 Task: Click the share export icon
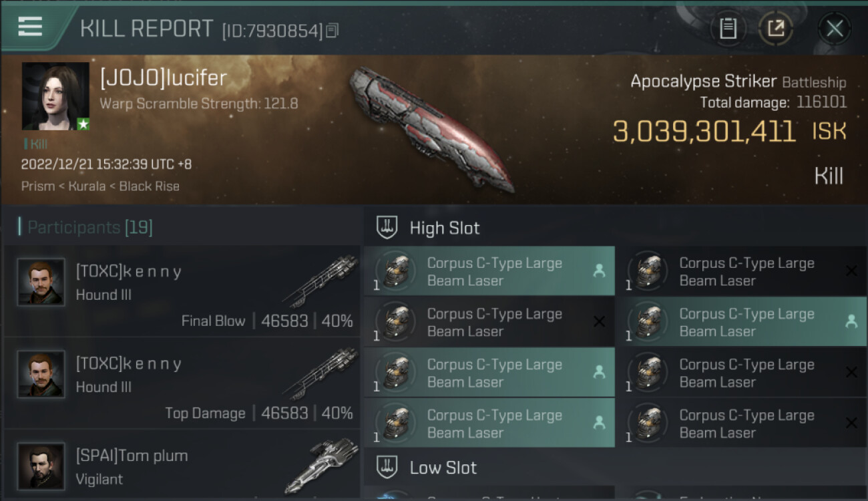tap(776, 29)
